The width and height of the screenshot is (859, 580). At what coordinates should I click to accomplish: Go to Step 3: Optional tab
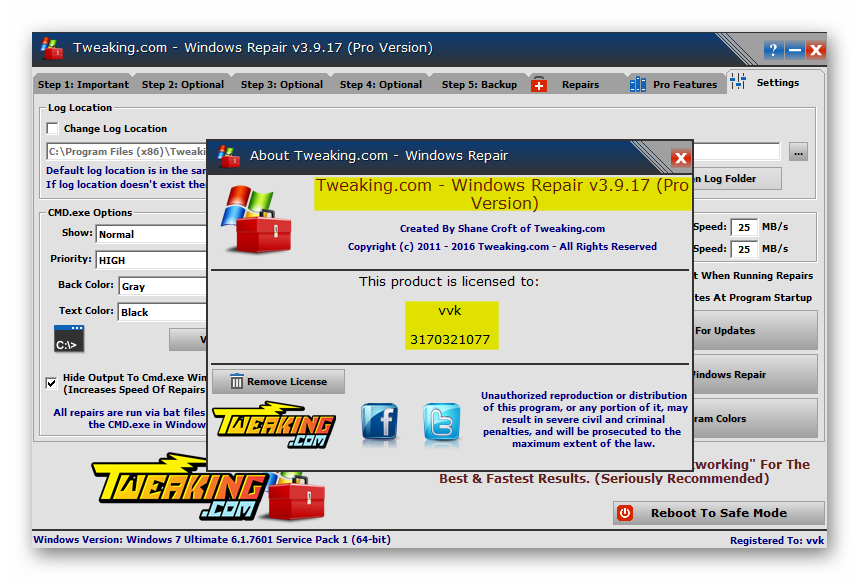tap(282, 84)
